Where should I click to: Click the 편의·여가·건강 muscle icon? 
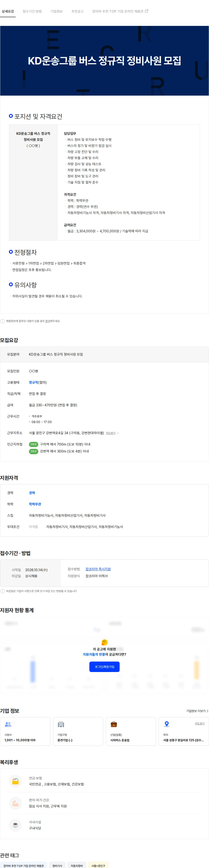point(15,804)
